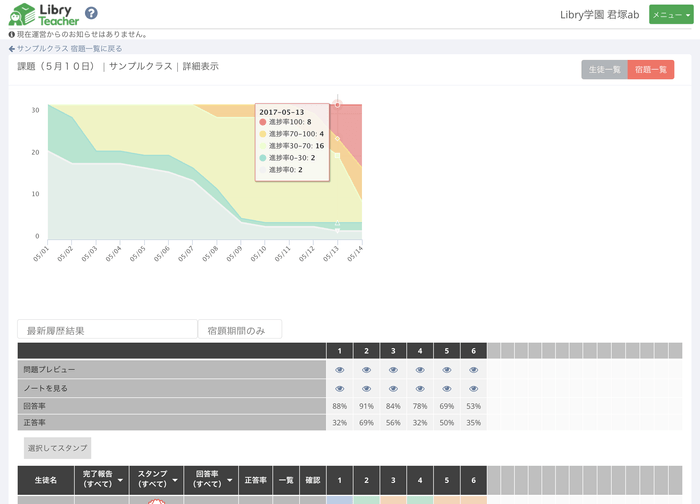
Task: Click problem preview eye icon for question 3
Action: pyautogui.click(x=393, y=370)
